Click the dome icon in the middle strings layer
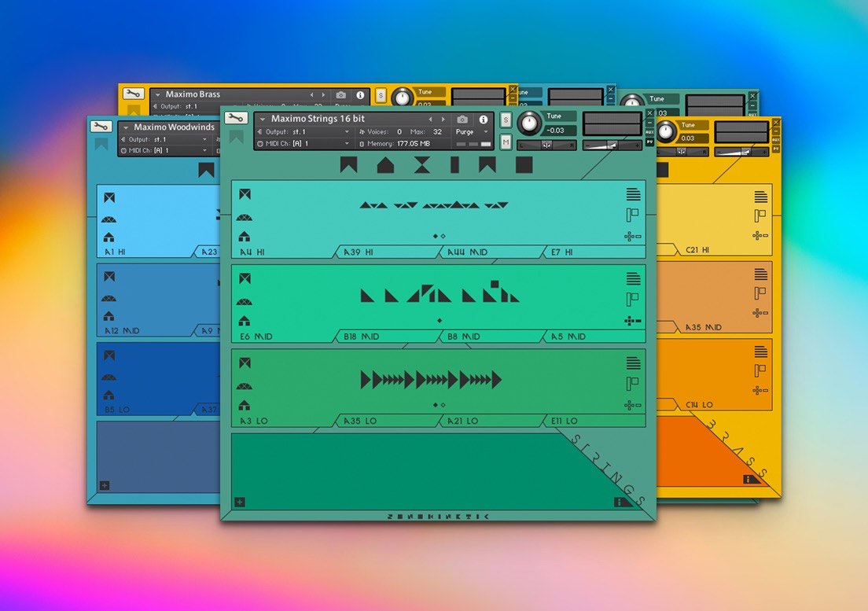The height and width of the screenshot is (611, 868). coord(245,301)
